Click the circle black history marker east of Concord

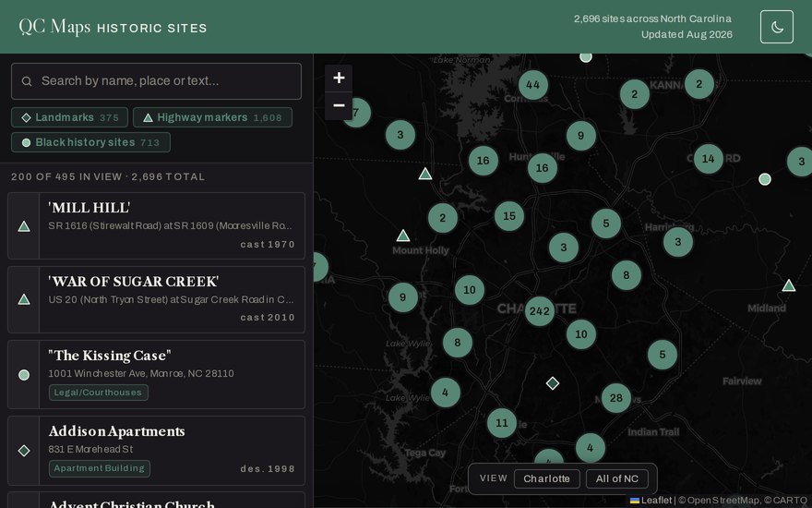click(x=765, y=179)
